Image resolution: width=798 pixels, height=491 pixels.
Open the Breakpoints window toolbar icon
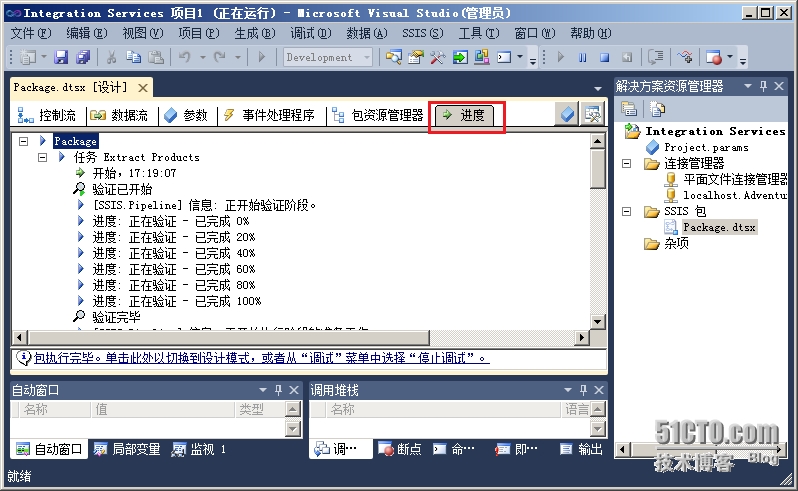coord(714,57)
